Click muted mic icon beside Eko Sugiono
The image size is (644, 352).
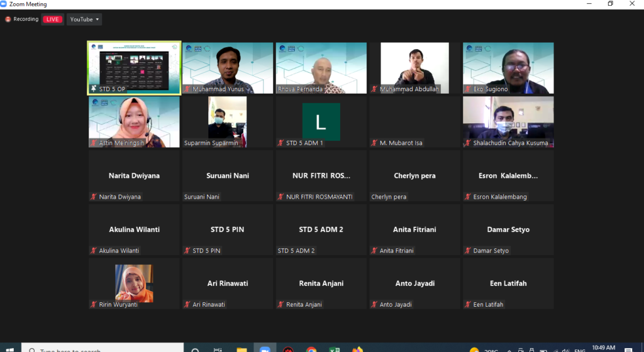pyautogui.click(x=468, y=89)
